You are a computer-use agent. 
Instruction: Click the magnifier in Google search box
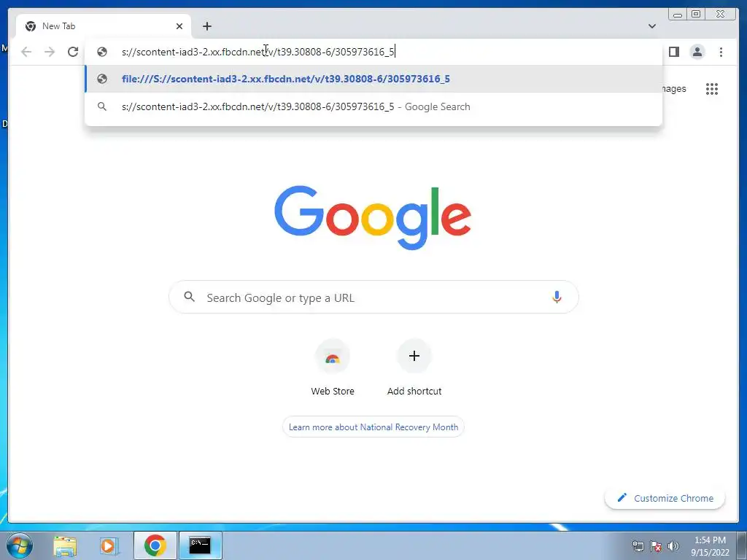click(x=189, y=297)
